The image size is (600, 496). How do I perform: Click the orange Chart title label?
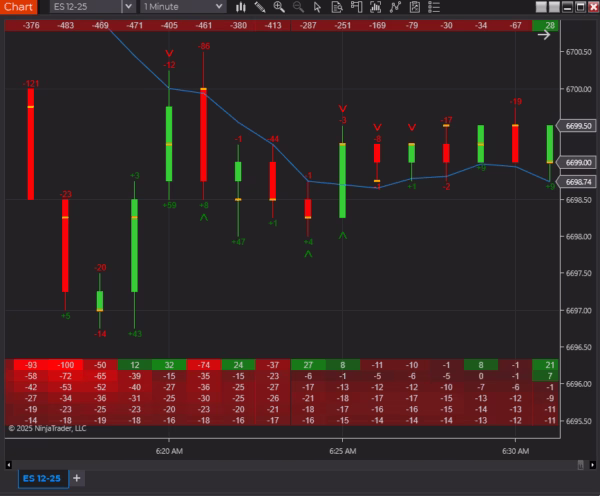point(18,7)
